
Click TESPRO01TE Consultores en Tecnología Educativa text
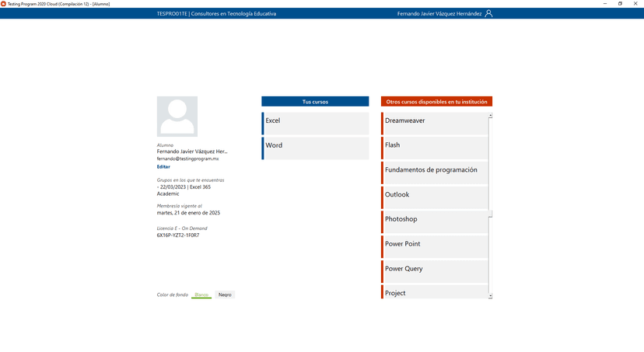pos(216,13)
